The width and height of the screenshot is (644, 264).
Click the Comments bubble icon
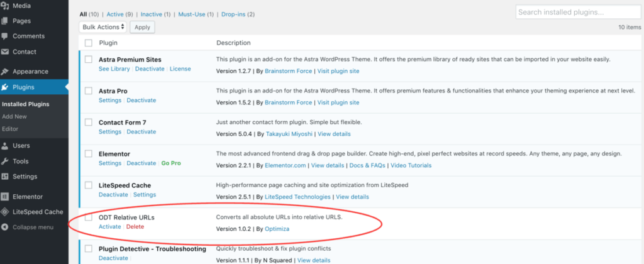4,36
